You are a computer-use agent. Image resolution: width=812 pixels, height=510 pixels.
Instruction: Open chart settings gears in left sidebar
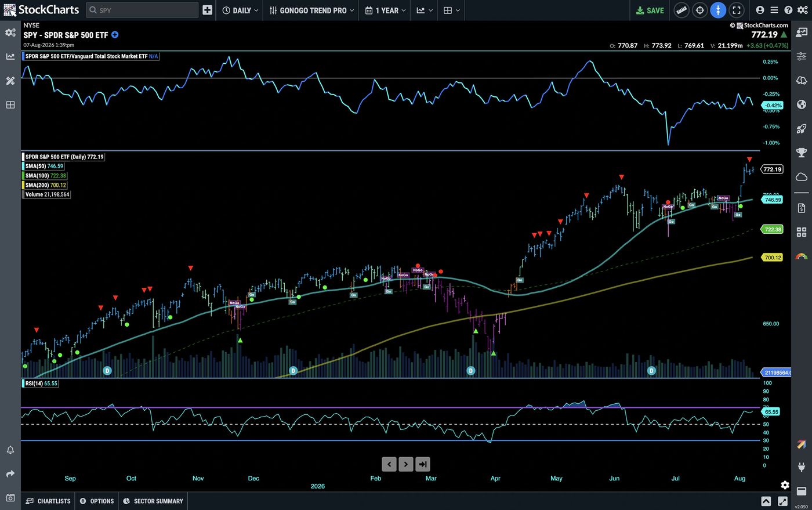[10, 32]
